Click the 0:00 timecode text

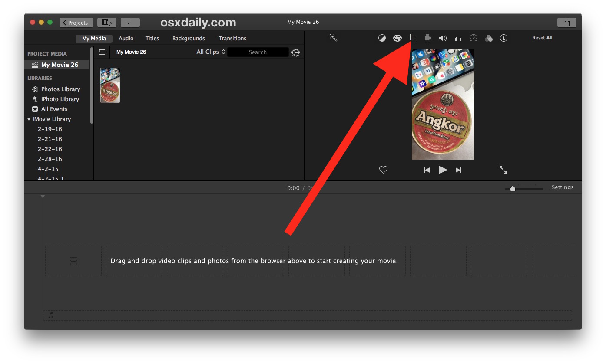point(293,188)
